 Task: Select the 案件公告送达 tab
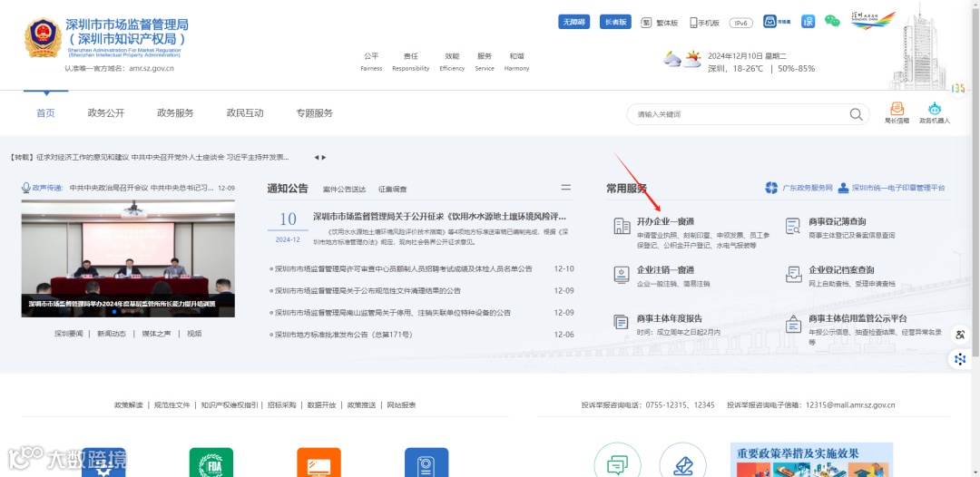click(345, 190)
